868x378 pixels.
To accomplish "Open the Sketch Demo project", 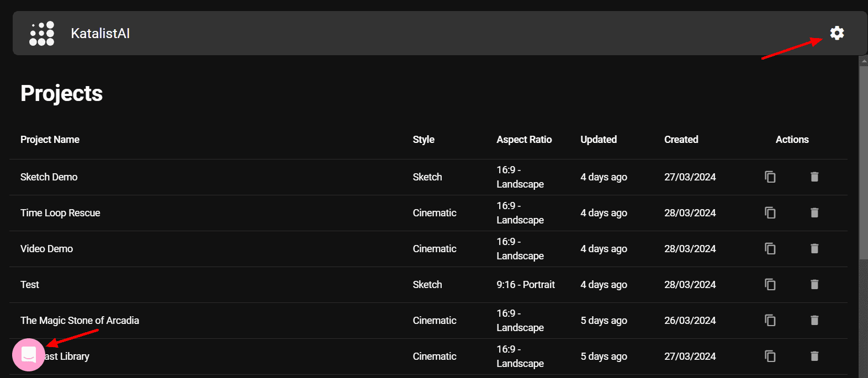I will pyautogui.click(x=49, y=177).
